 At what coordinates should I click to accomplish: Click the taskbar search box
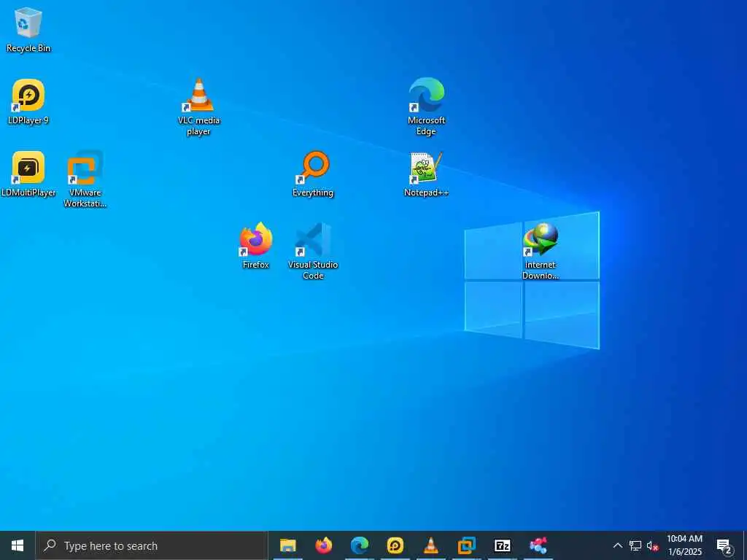[x=152, y=545]
